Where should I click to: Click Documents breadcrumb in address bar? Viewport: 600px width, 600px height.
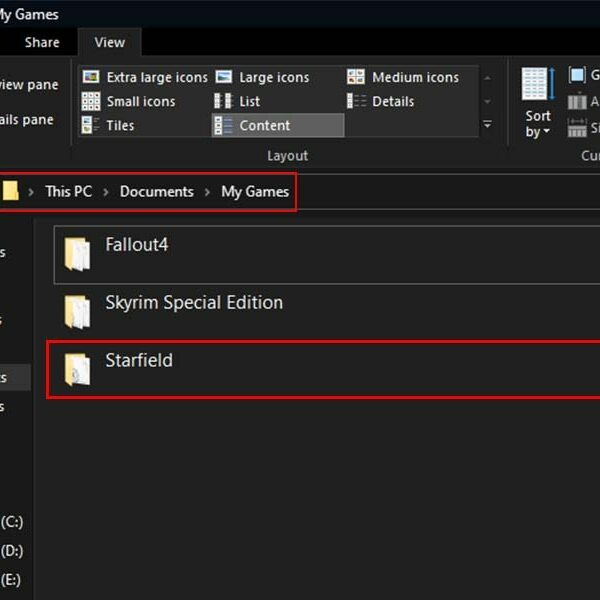[x=157, y=191]
